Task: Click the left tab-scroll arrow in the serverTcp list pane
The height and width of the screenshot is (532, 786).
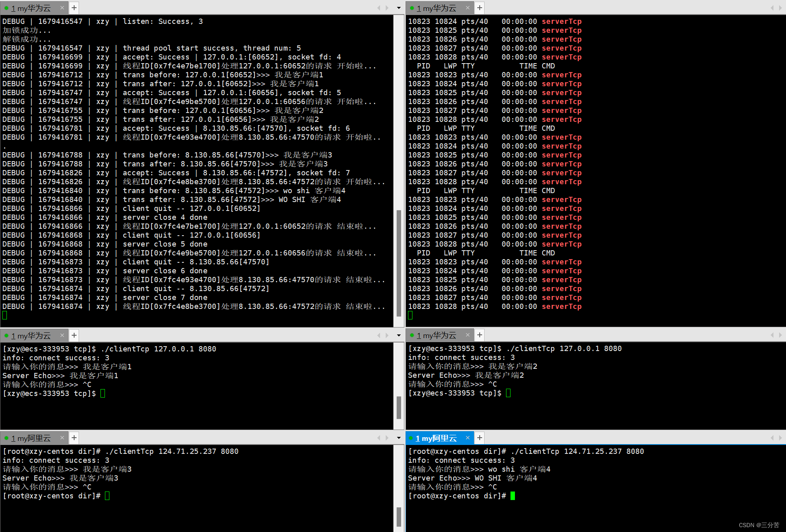Action: click(772, 8)
